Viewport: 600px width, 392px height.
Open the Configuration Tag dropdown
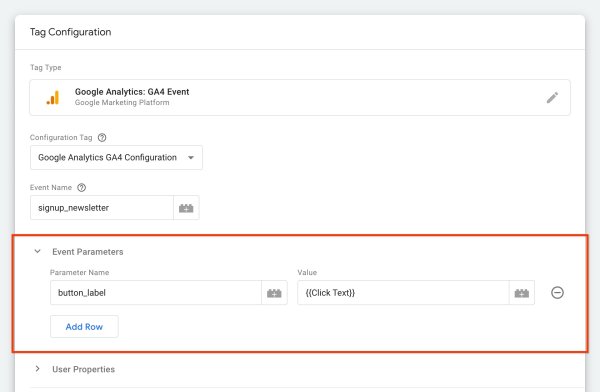(116, 157)
